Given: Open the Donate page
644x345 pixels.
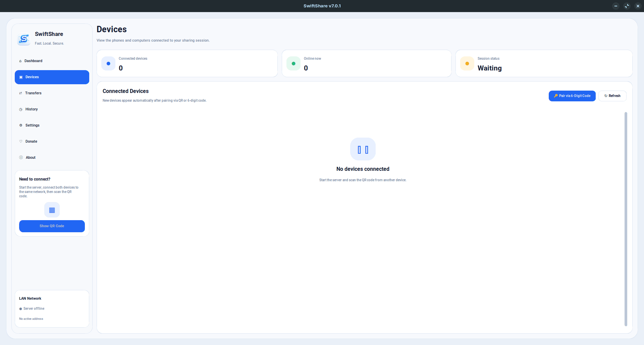Looking at the screenshot, I should [52, 142].
